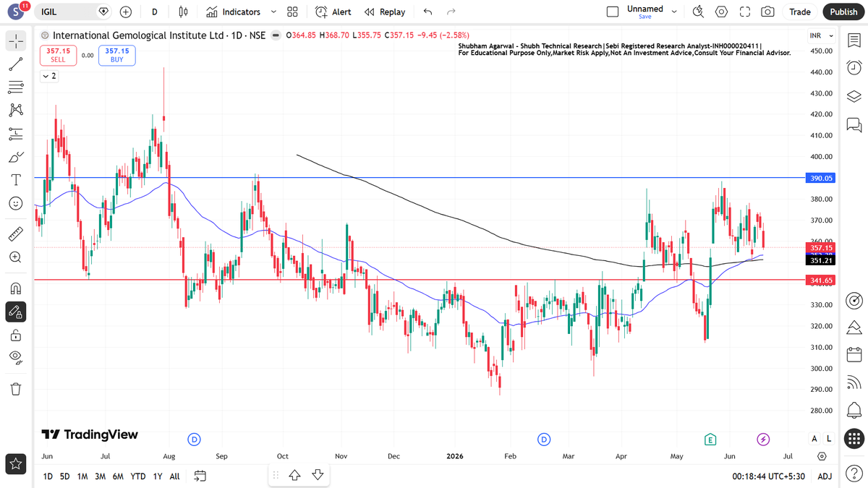Open the products grid menu
This screenshot has height=488, width=868.
tap(854, 438)
